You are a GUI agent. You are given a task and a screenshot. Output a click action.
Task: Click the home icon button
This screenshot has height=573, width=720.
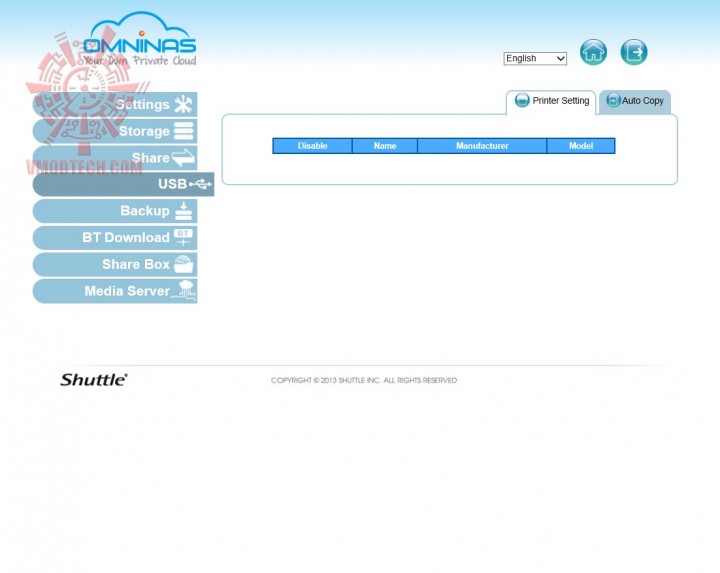tap(593, 52)
